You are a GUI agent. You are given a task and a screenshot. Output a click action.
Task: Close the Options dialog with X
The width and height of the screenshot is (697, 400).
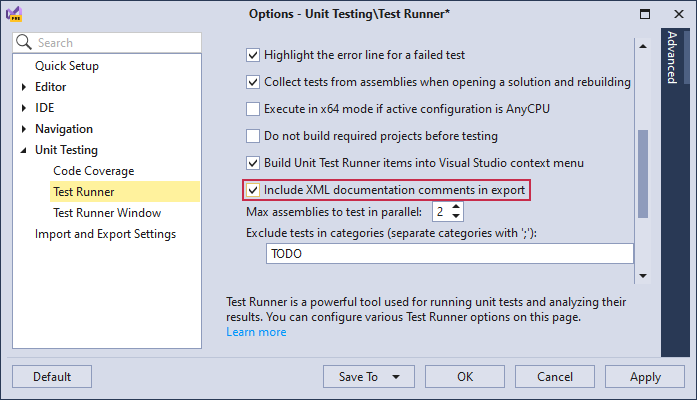click(x=679, y=14)
